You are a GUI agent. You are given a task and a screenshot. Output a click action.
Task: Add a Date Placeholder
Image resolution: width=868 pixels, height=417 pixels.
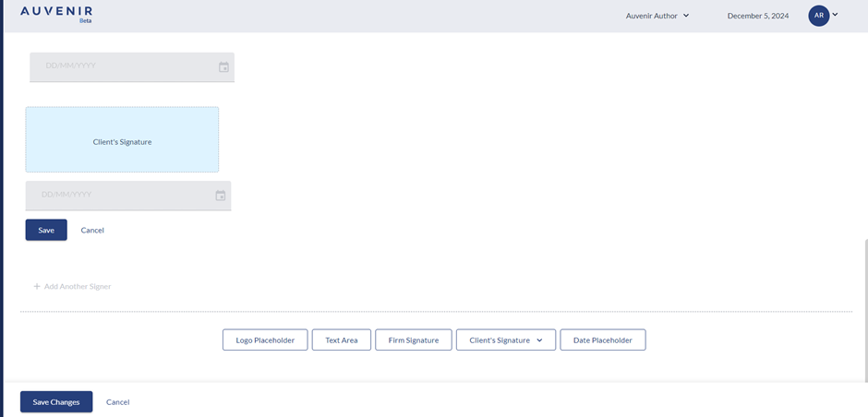point(602,340)
